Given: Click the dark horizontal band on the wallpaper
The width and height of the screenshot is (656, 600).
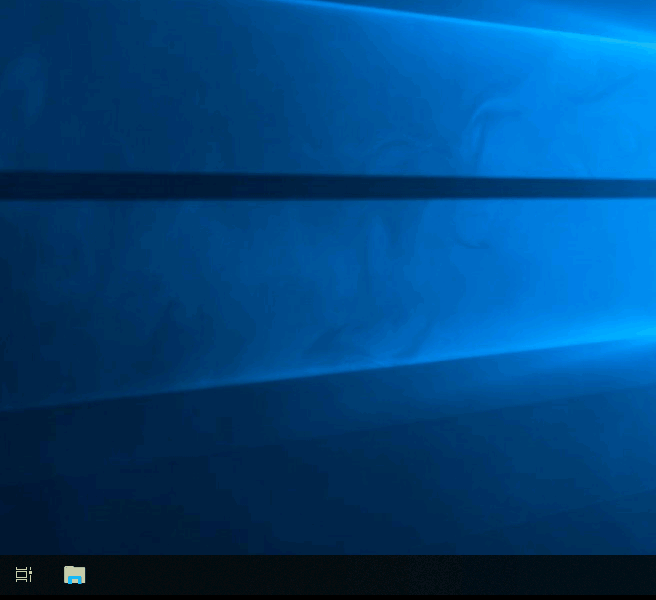Looking at the screenshot, I should click(300, 186).
